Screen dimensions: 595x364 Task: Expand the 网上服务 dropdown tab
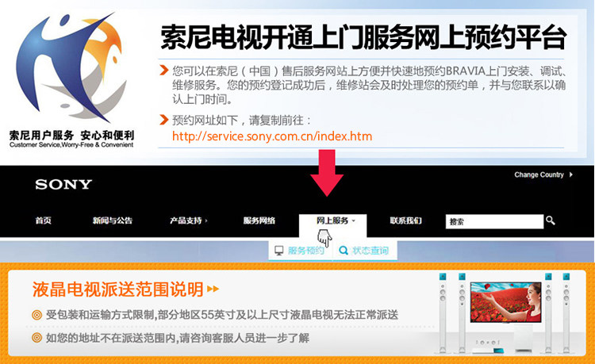click(x=332, y=225)
